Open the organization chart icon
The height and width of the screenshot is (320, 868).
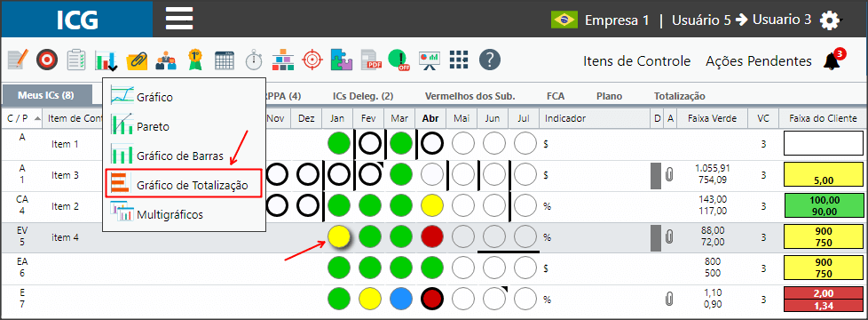coord(283,60)
